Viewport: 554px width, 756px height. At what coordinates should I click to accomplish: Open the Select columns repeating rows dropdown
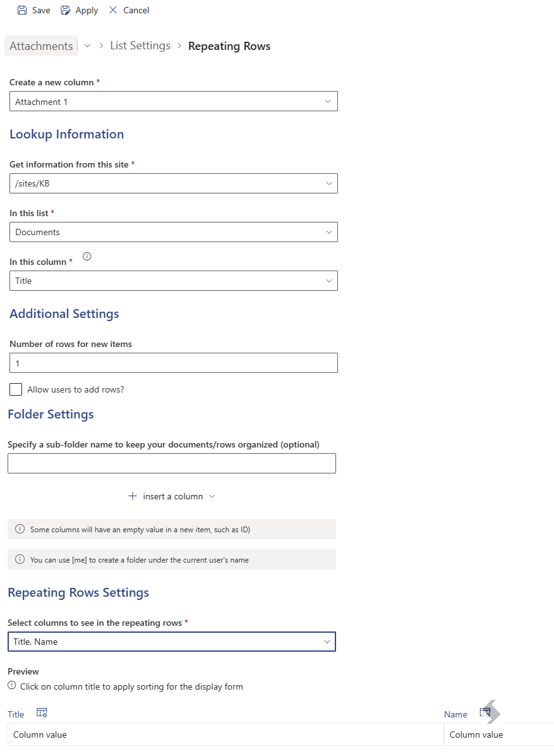(171, 642)
